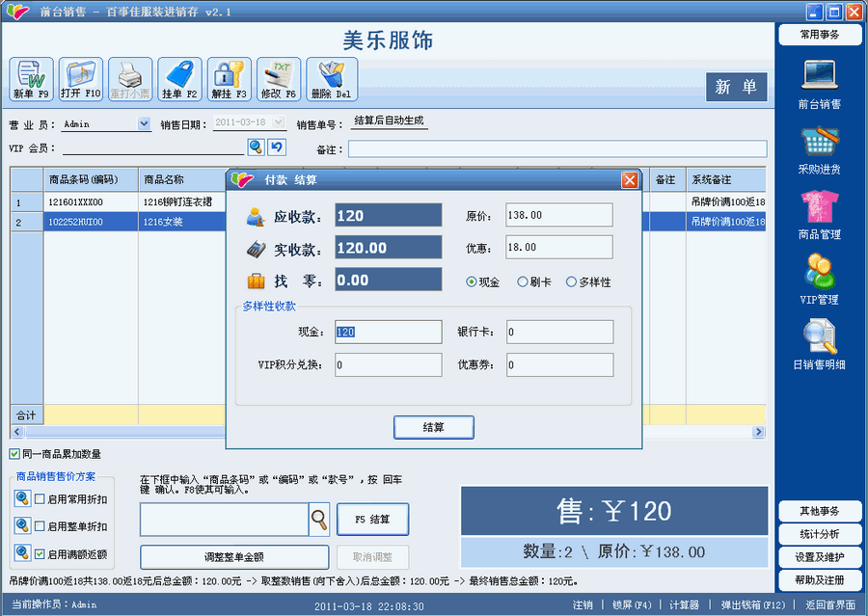Switch to the 其他事务 panel
The image size is (868, 616).
point(819,509)
